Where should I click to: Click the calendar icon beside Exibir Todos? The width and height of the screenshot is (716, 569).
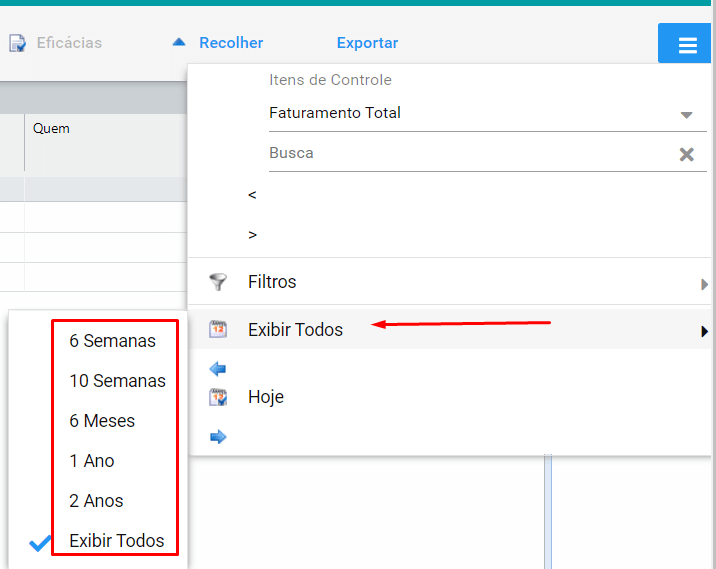(218, 329)
